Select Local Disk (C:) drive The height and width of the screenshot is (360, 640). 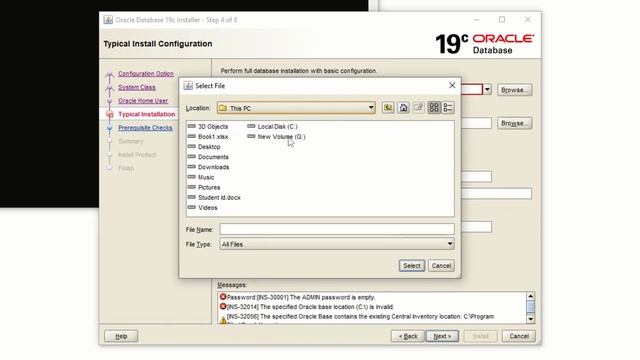(278, 127)
